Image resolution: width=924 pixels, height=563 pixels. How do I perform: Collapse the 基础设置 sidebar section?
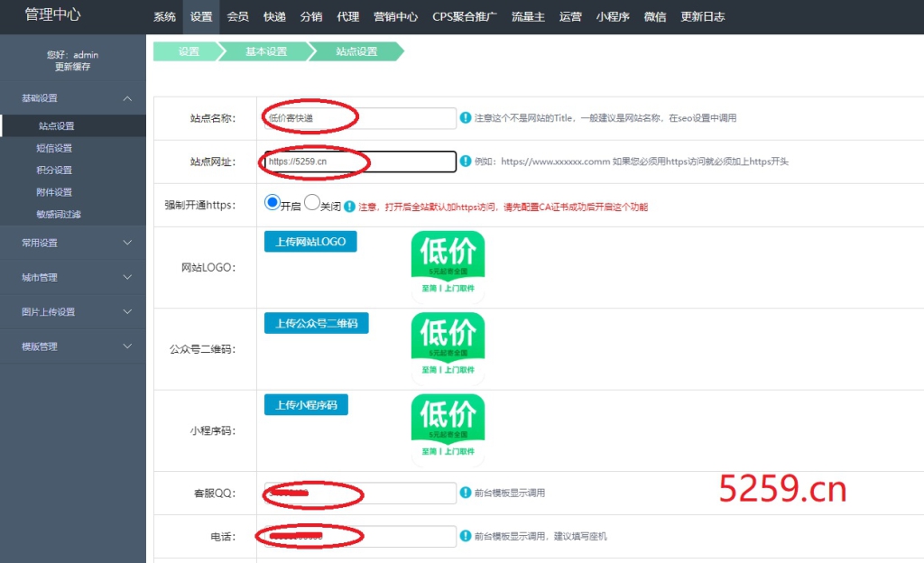73,97
